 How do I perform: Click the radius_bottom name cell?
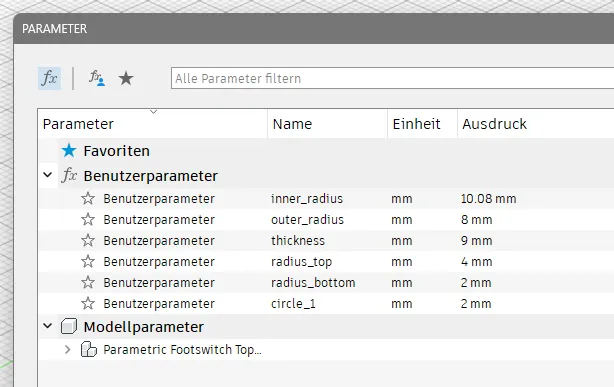point(313,282)
